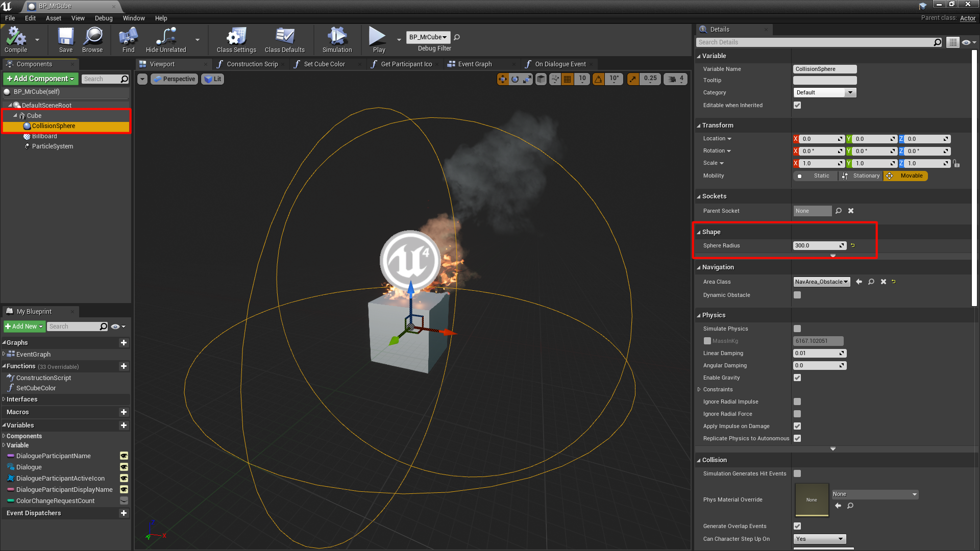980x551 pixels.
Task: Open Class Settings
Action: click(236, 40)
